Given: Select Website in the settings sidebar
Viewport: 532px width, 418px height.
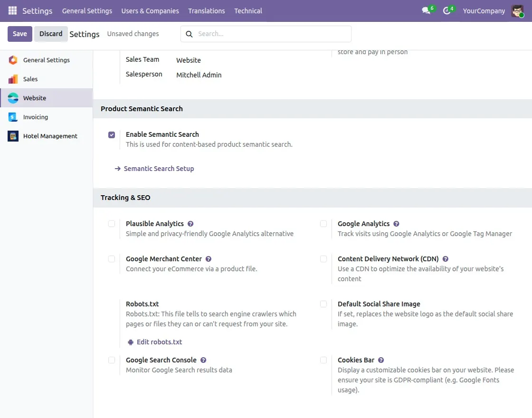Looking at the screenshot, I should point(46,98).
